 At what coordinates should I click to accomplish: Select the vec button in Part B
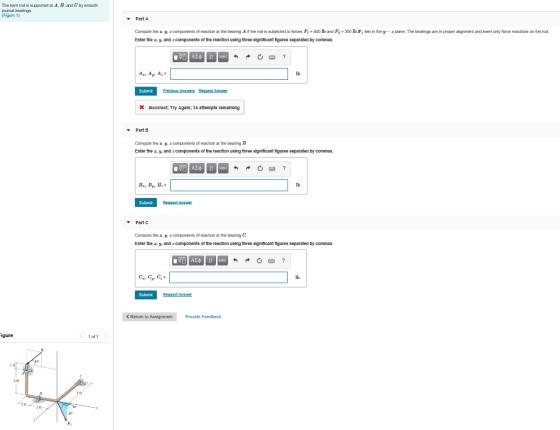(x=223, y=168)
